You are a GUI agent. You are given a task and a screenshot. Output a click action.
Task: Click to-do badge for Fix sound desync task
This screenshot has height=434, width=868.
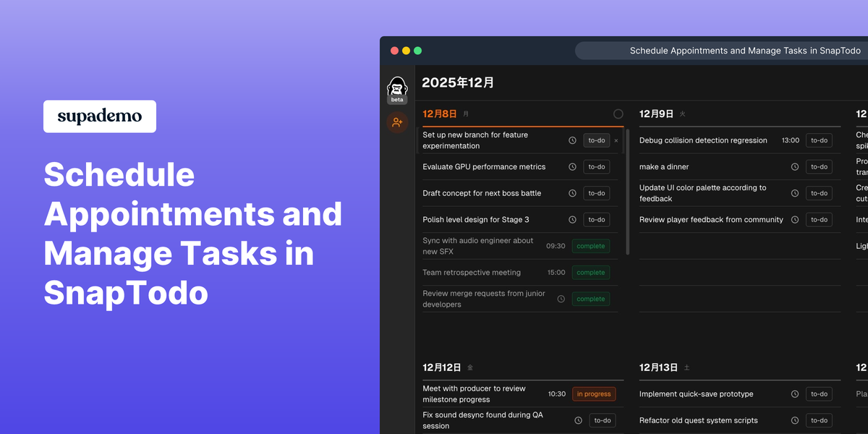(603, 420)
